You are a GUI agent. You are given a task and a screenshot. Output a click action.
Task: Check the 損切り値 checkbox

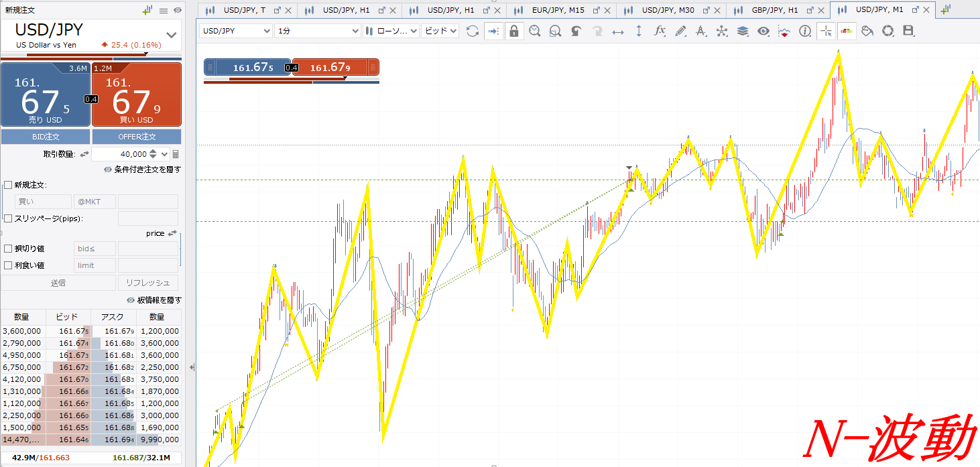point(8,249)
